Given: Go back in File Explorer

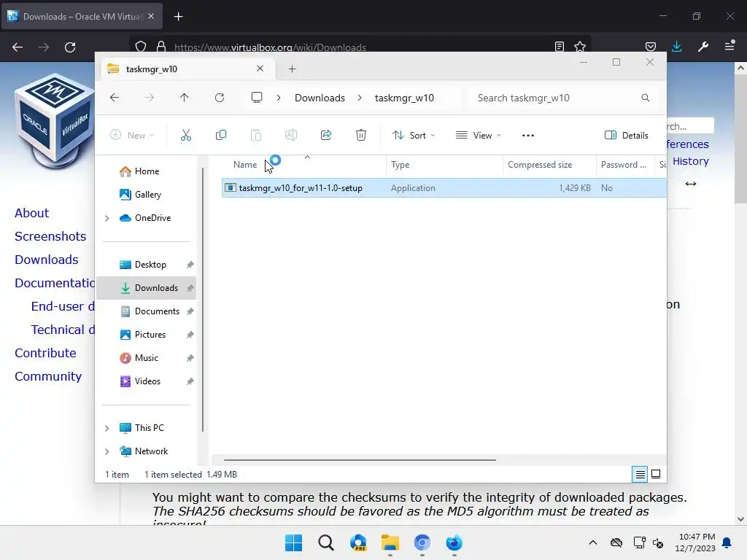Looking at the screenshot, I should coord(115,98).
